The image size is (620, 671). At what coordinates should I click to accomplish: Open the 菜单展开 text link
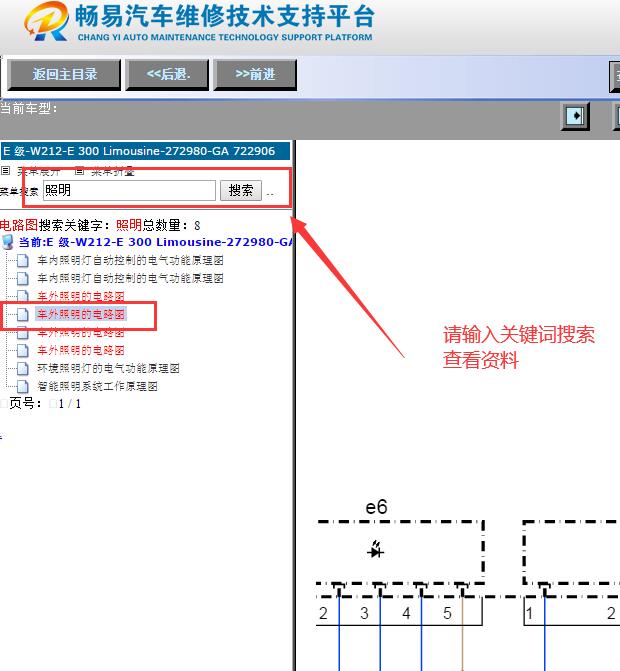[x=39, y=172]
